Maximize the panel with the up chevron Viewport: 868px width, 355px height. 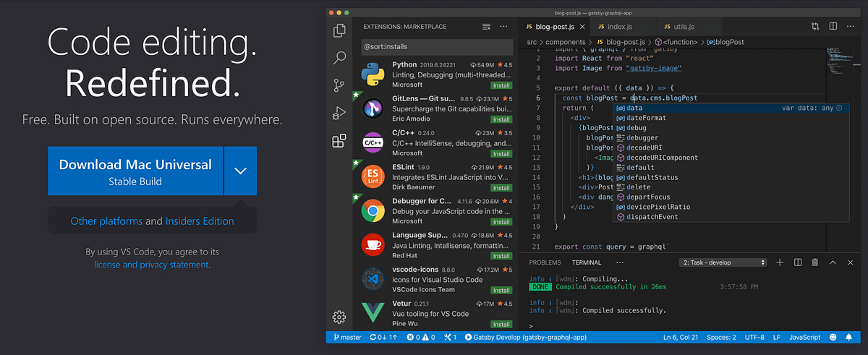(833, 262)
